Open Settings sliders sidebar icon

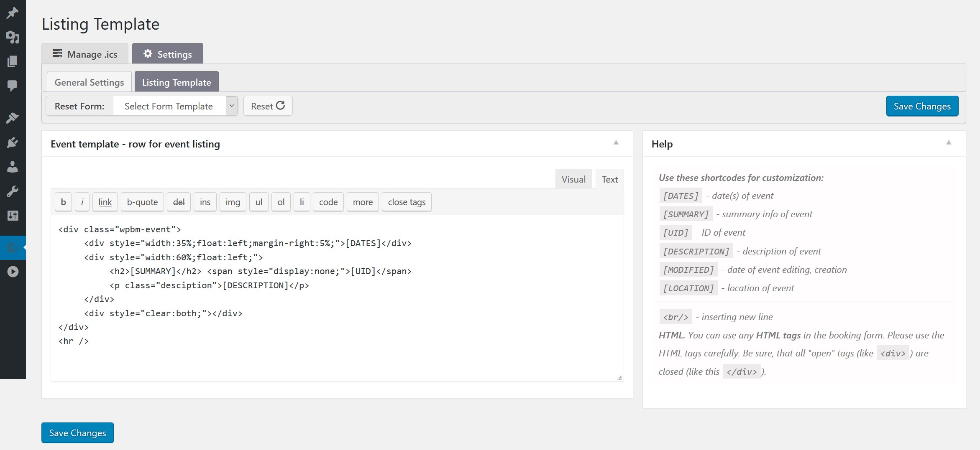tap(13, 216)
